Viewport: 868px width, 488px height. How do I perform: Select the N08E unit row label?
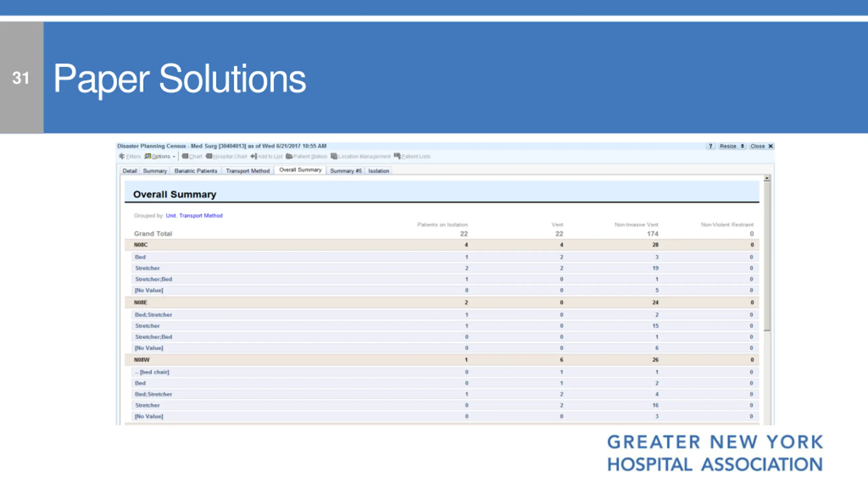[140, 302]
